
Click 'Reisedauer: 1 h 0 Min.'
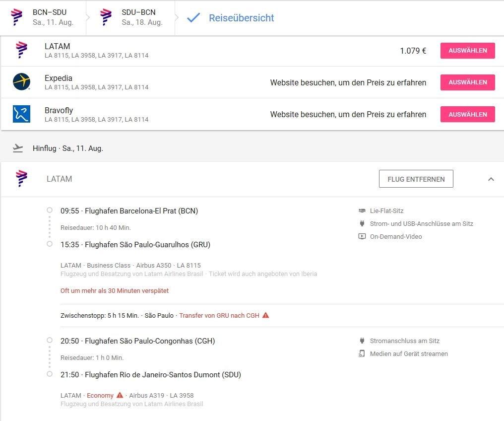(x=92, y=357)
